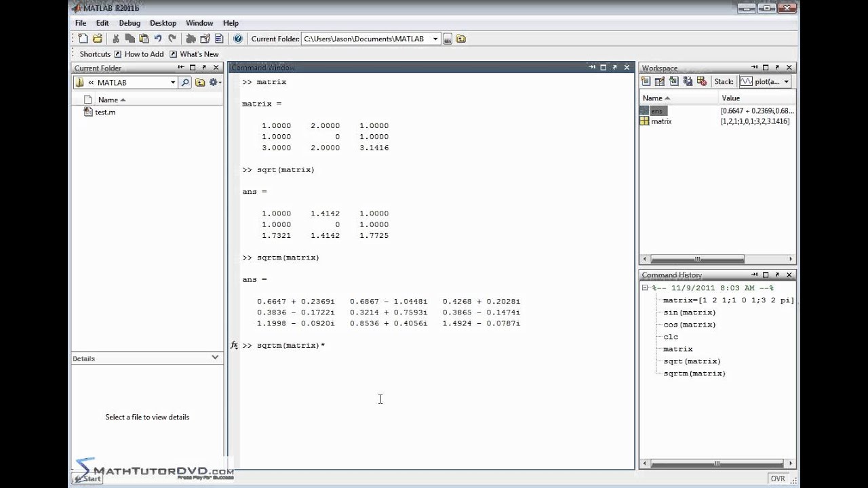868x488 pixels.
Task: Click the Copy toolbar icon
Action: point(130,39)
